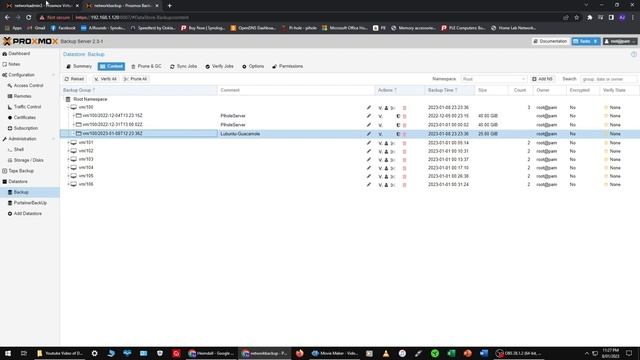The height and width of the screenshot is (360, 640).
Task: Click the Add NS button
Action: coord(542,79)
